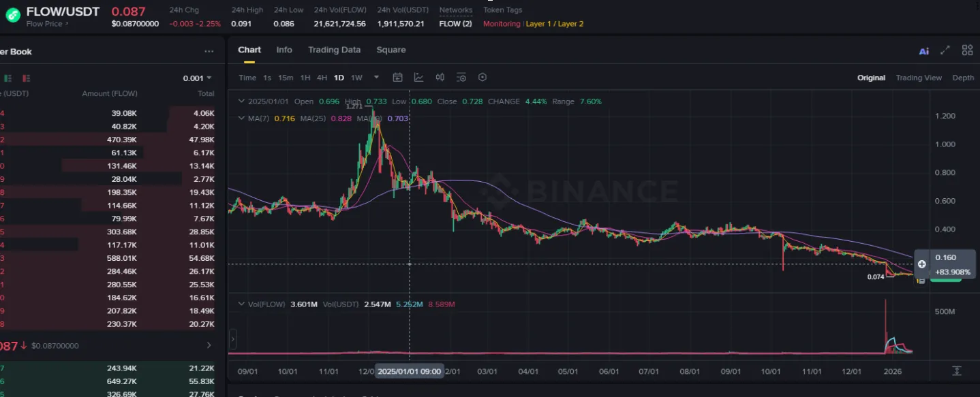Open the Square tab

coord(391,50)
